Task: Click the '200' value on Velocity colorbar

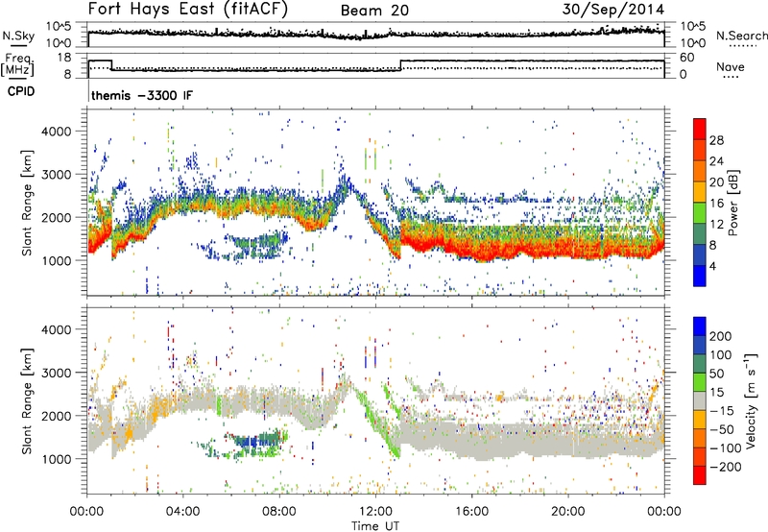Action: [721, 336]
